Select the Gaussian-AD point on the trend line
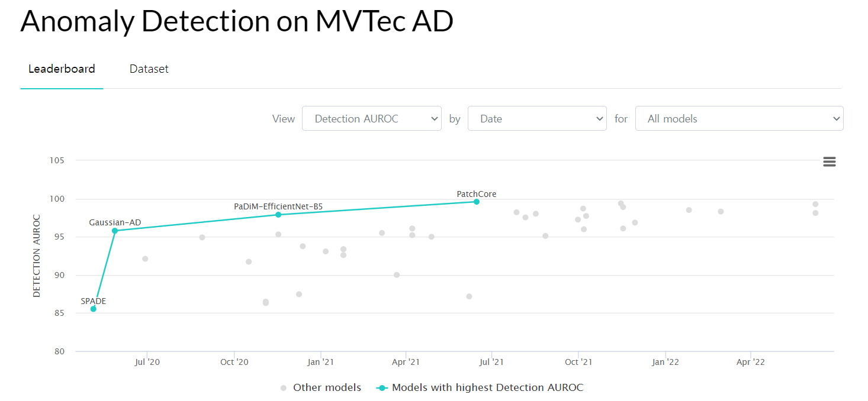Viewport: 868px width, 401px height. pyautogui.click(x=115, y=231)
